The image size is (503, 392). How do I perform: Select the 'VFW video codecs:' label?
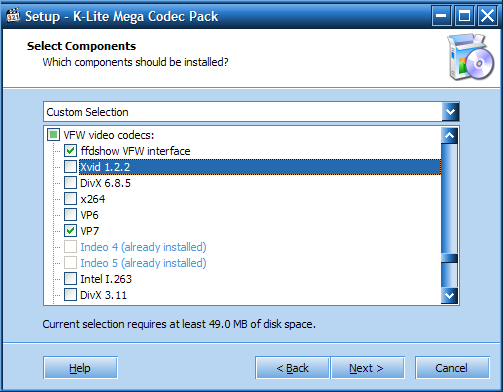[x=109, y=135]
